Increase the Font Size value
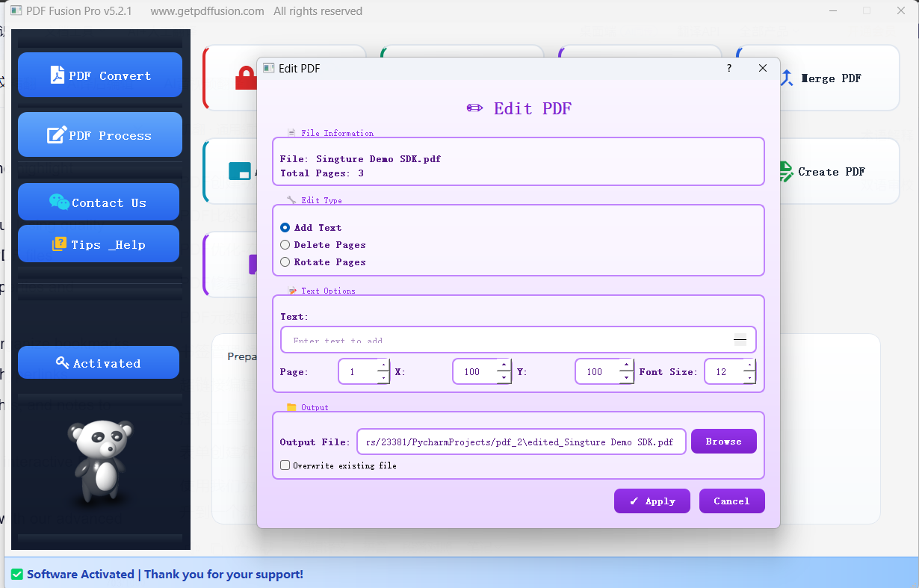The height and width of the screenshot is (588, 919). 748,367
